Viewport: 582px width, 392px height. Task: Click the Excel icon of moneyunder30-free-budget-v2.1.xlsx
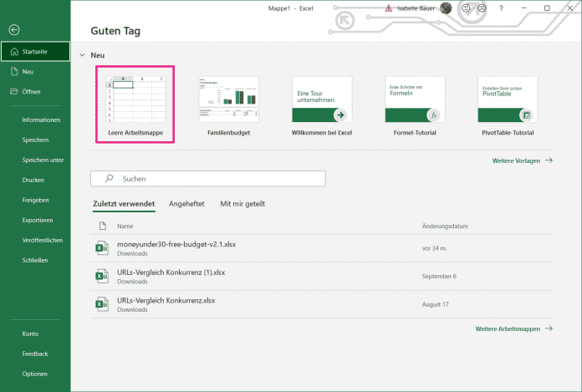[x=102, y=248]
